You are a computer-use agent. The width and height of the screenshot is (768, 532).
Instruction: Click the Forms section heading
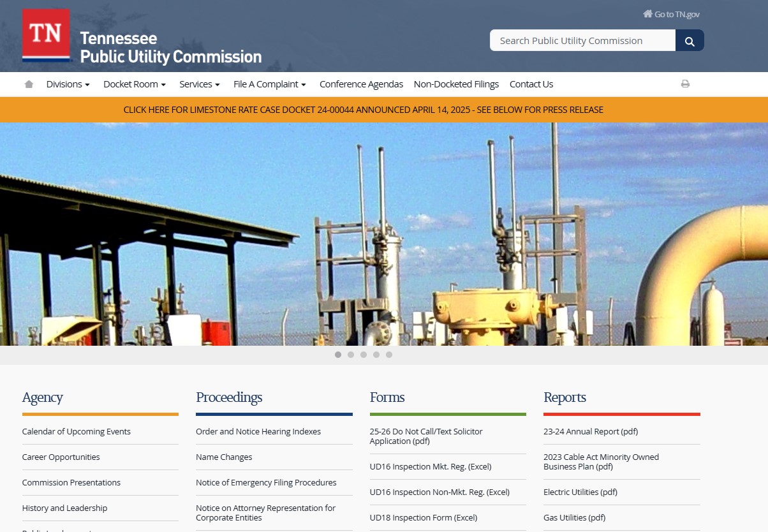(387, 397)
